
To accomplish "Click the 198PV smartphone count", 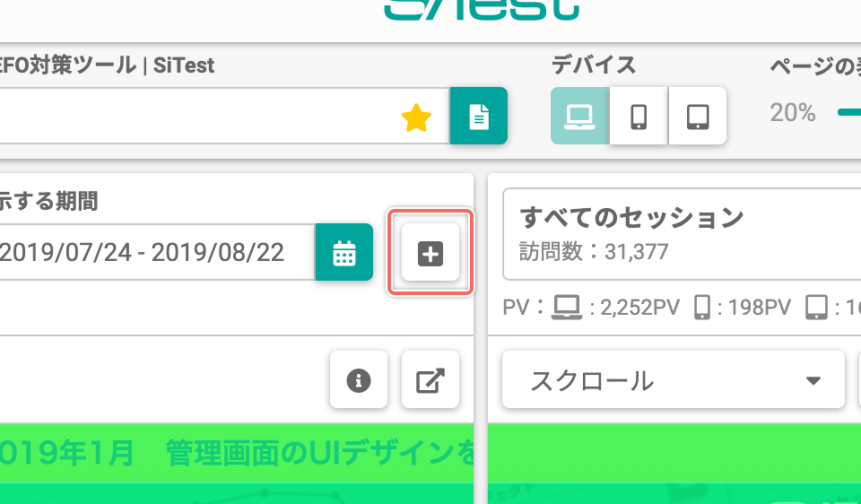I will click(760, 308).
